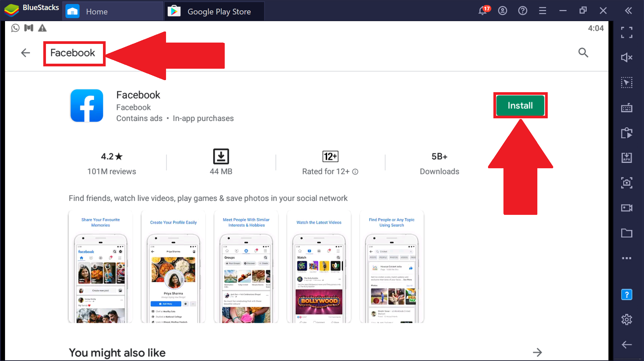Open the Watch the Latest Videos screenshot
The image size is (644, 361).
(x=319, y=267)
